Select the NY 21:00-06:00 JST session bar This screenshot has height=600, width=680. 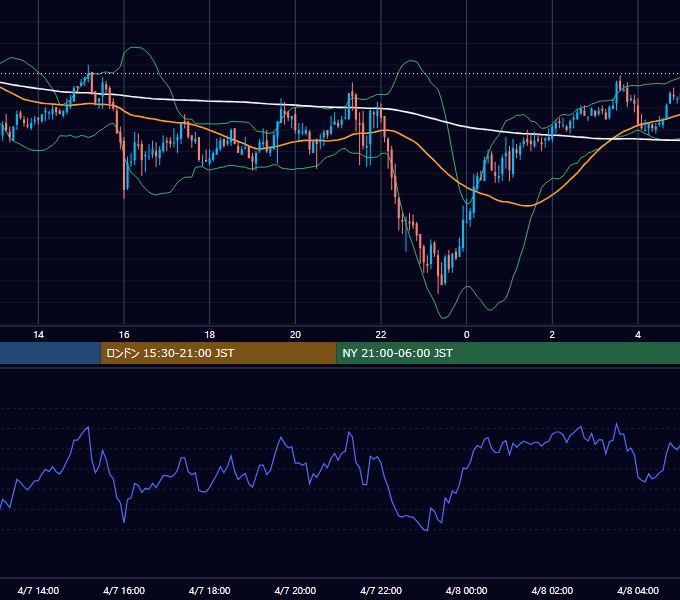pyautogui.click(x=508, y=353)
